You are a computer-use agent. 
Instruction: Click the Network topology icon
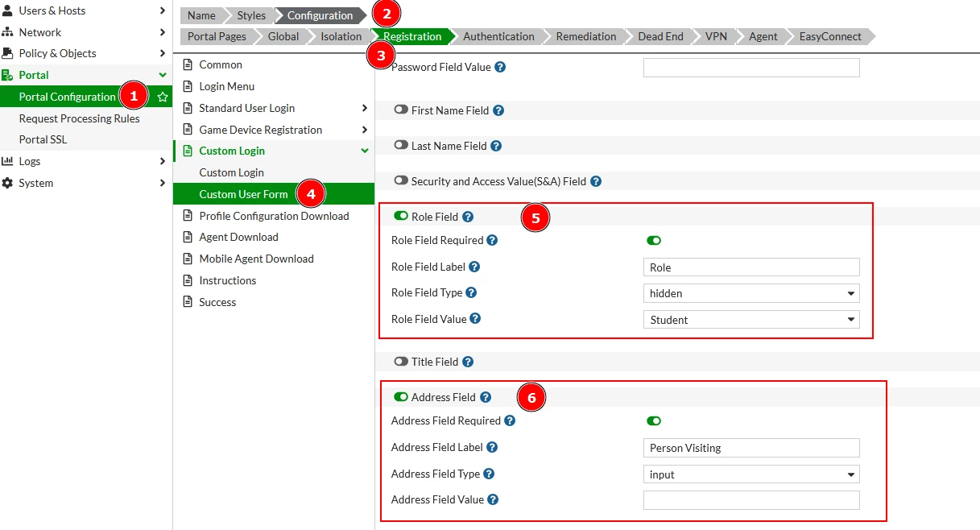(7, 32)
